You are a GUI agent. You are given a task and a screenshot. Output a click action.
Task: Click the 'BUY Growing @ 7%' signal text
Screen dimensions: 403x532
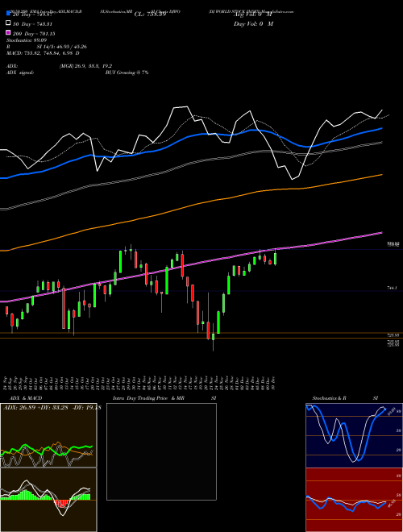pyautogui.click(x=127, y=73)
